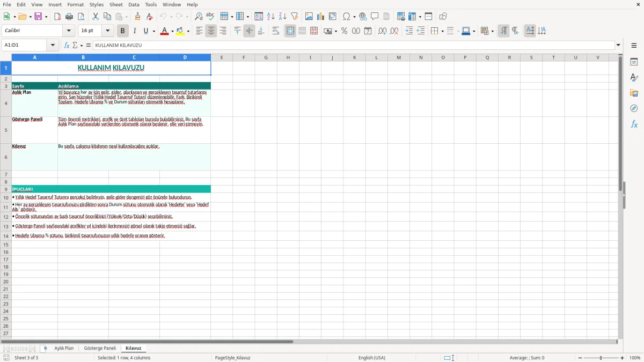Image resolution: width=644 pixels, height=362 pixels.
Task: Click the zoom slider handle
Action: (x=601, y=358)
